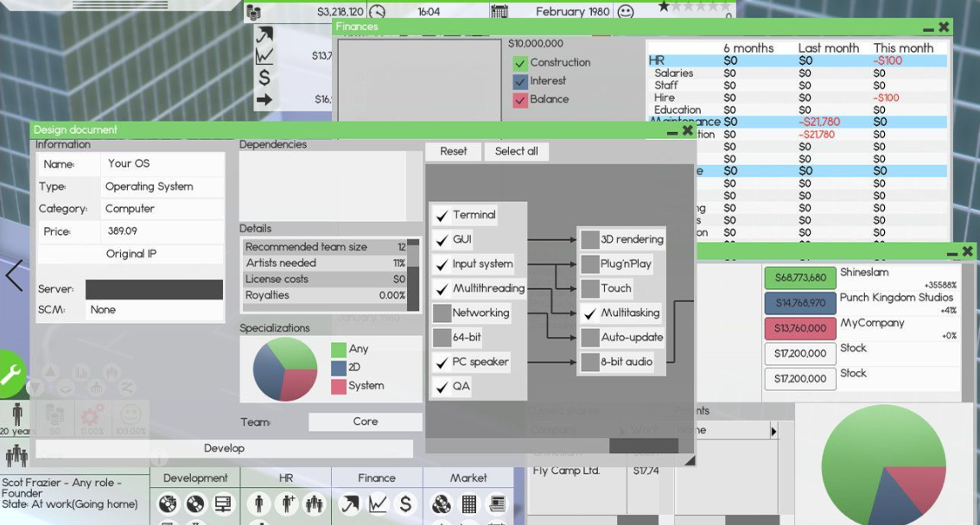980x525 pixels.
Task: Click the $14,768,970 Punch Kingdom Studios button
Action: [x=800, y=303]
